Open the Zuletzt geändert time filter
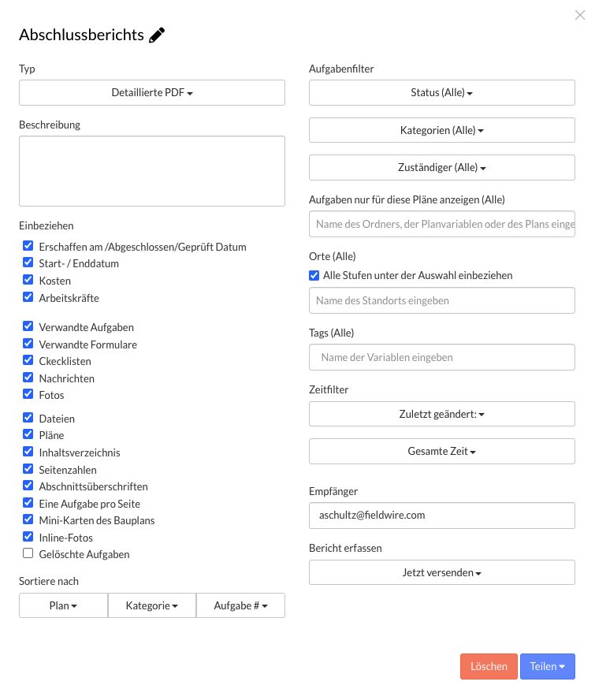The width and height of the screenshot is (595, 700). (x=441, y=414)
